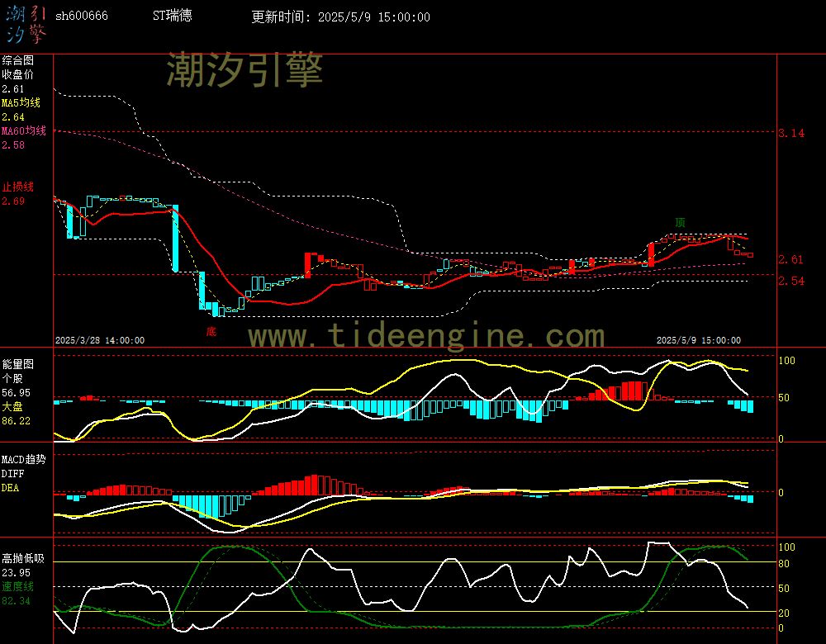826x644 pixels.
Task: Click the red 底 marker on the chart
Action: click(211, 331)
